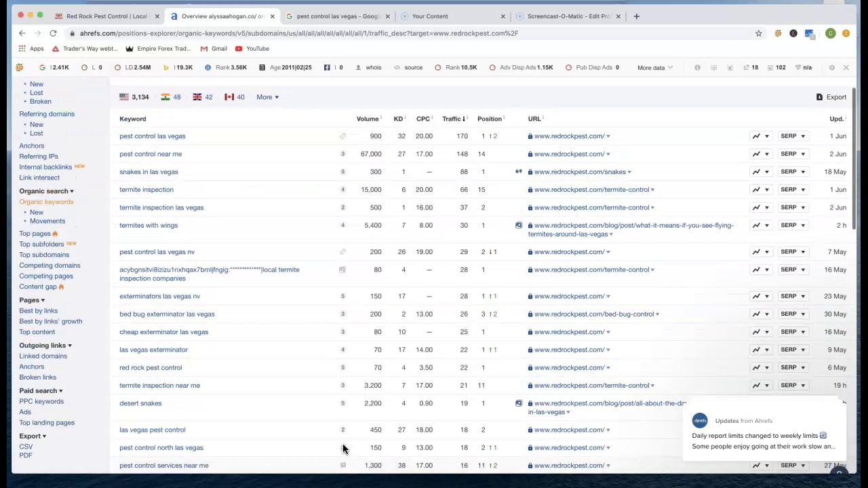Open SERP dropdown for red rock pest control
Image resolution: width=868 pixels, height=488 pixels.
(x=792, y=368)
